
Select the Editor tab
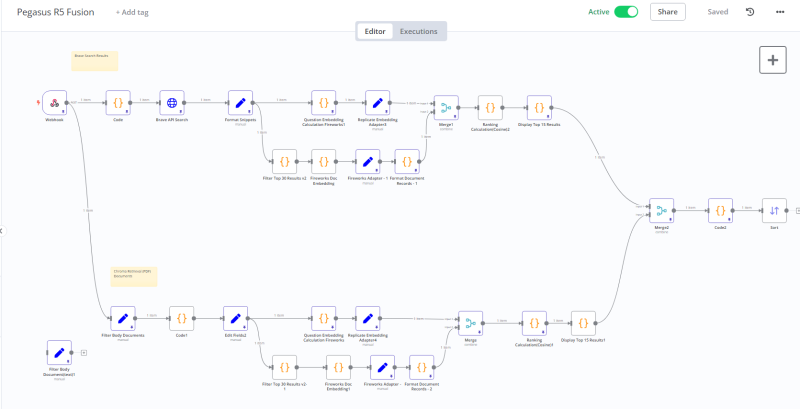coord(375,31)
